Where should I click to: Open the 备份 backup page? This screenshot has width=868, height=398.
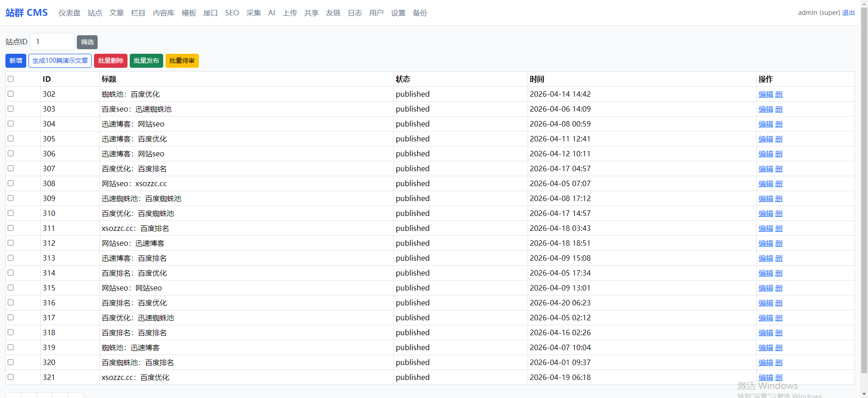420,13
